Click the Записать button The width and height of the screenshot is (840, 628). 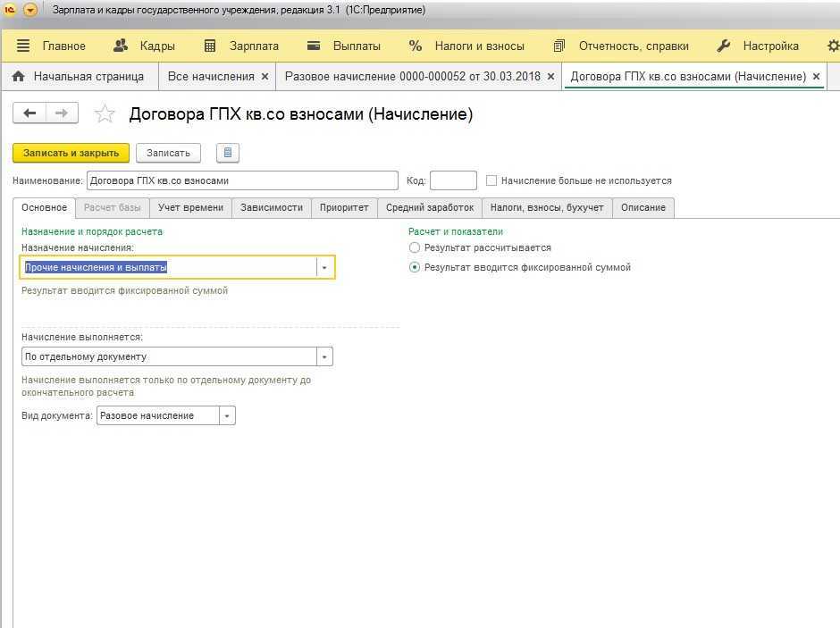coord(168,153)
